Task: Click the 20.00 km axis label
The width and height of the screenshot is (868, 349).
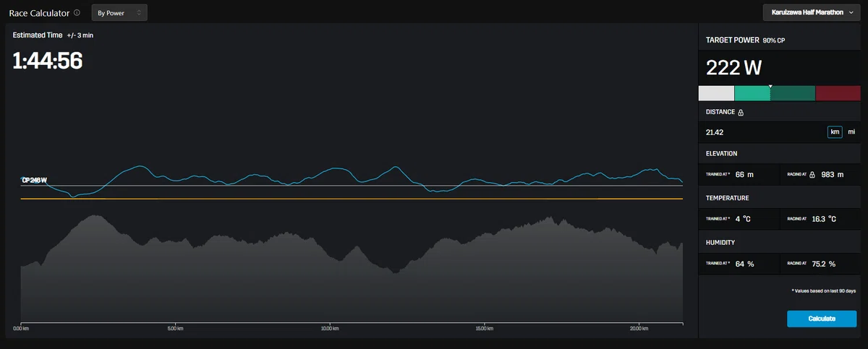Action: (x=639, y=329)
